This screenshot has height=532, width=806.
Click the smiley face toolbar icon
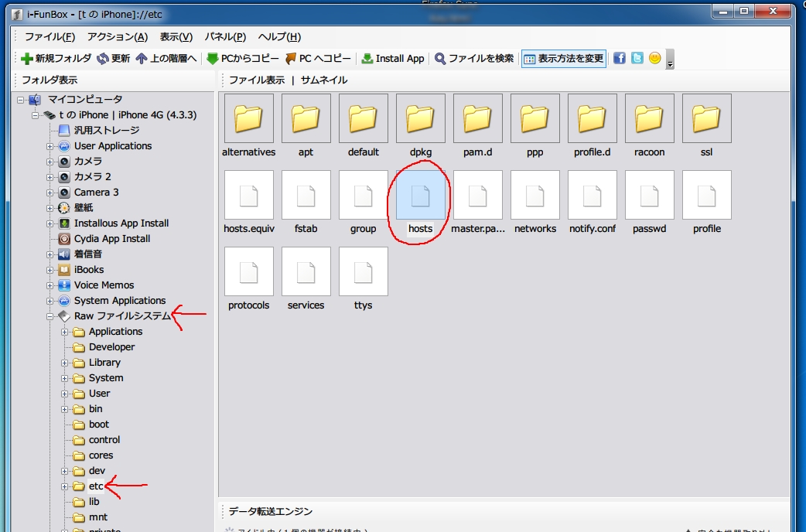click(655, 58)
